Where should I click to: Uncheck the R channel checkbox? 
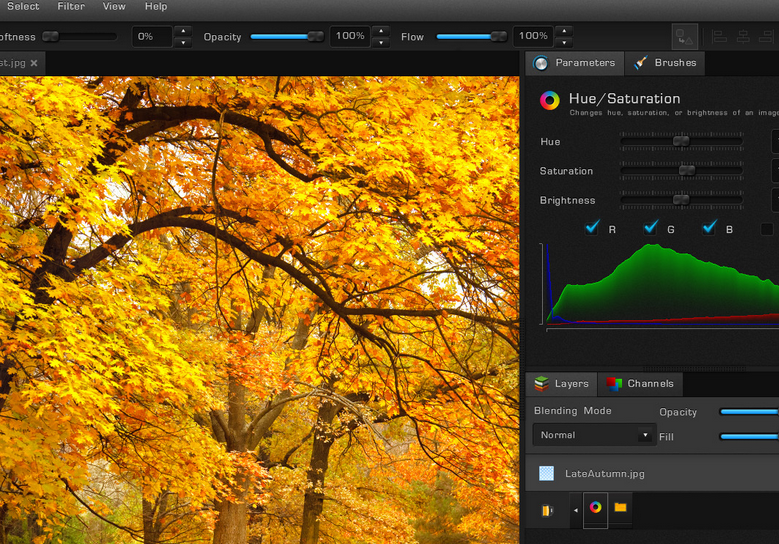tap(592, 228)
